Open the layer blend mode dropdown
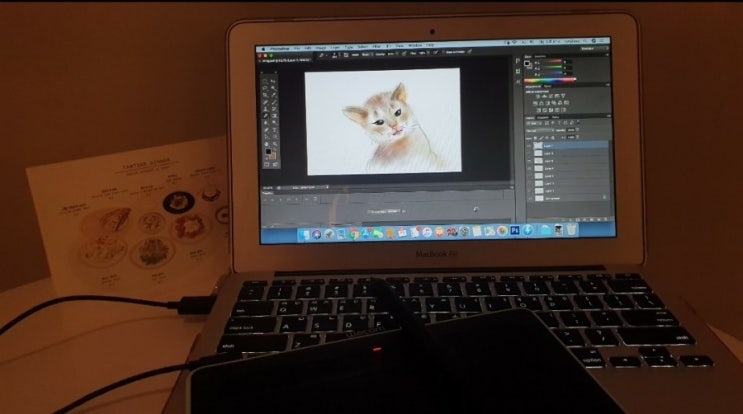Viewport: 743px width, 414px height. coord(539,130)
